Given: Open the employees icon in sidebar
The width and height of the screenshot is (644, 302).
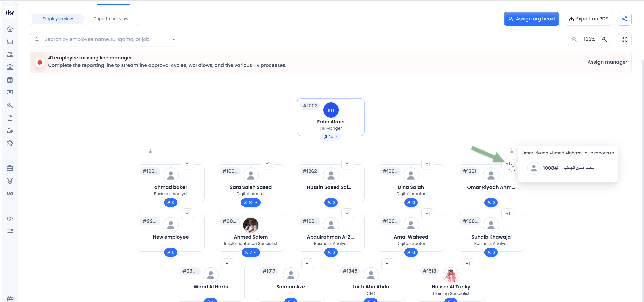Looking at the screenshot, I should (10, 54).
